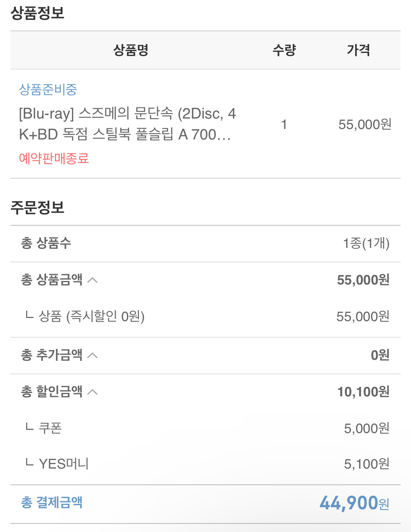This screenshot has height=532, width=411.
Task: Collapse the 총 상품금액 chevron
Action: [x=92, y=280]
